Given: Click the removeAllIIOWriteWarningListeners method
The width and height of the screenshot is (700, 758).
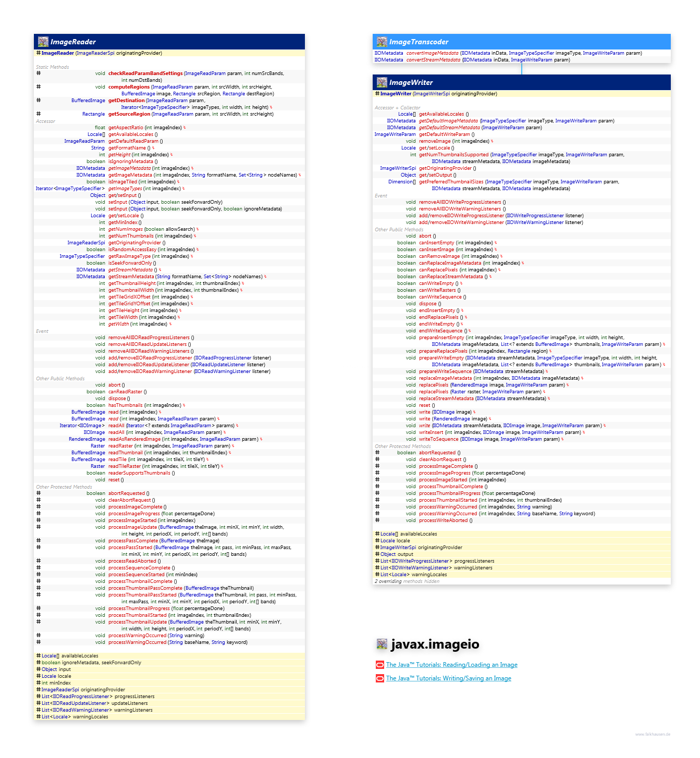Looking at the screenshot, I should click(460, 209).
